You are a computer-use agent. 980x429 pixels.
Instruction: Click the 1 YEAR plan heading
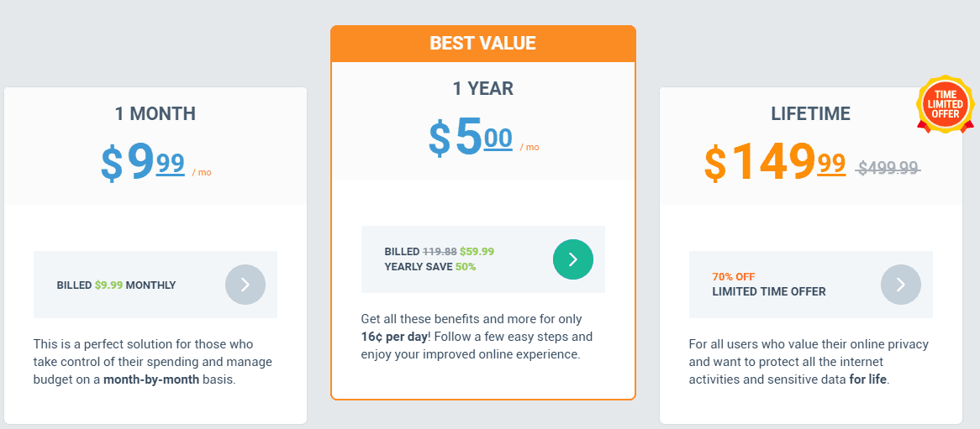tap(483, 89)
